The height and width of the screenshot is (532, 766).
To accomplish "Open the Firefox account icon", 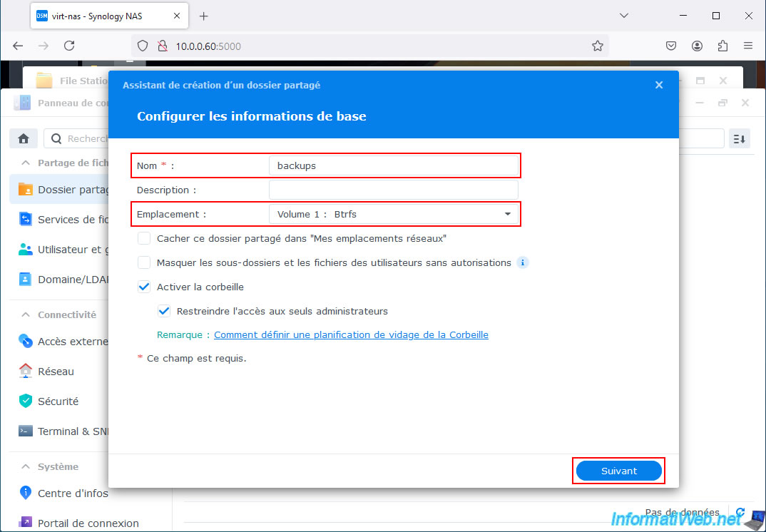I will (697, 46).
